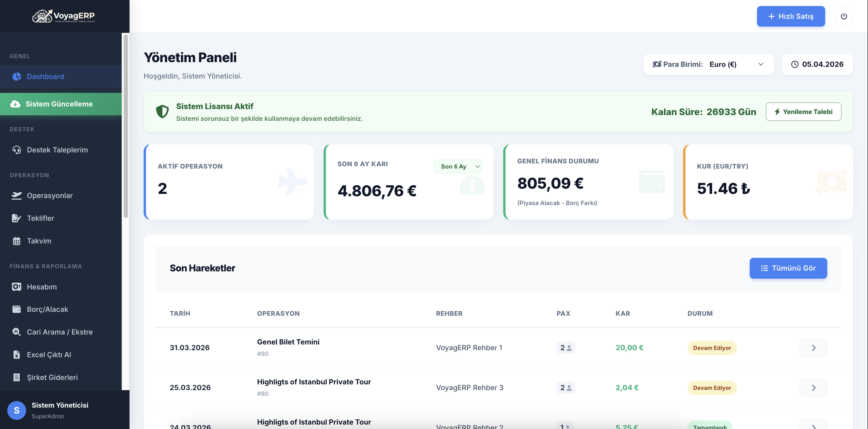This screenshot has width=868, height=429.
Task: Click the Borç/Alacak wallet icon
Action: (16, 309)
